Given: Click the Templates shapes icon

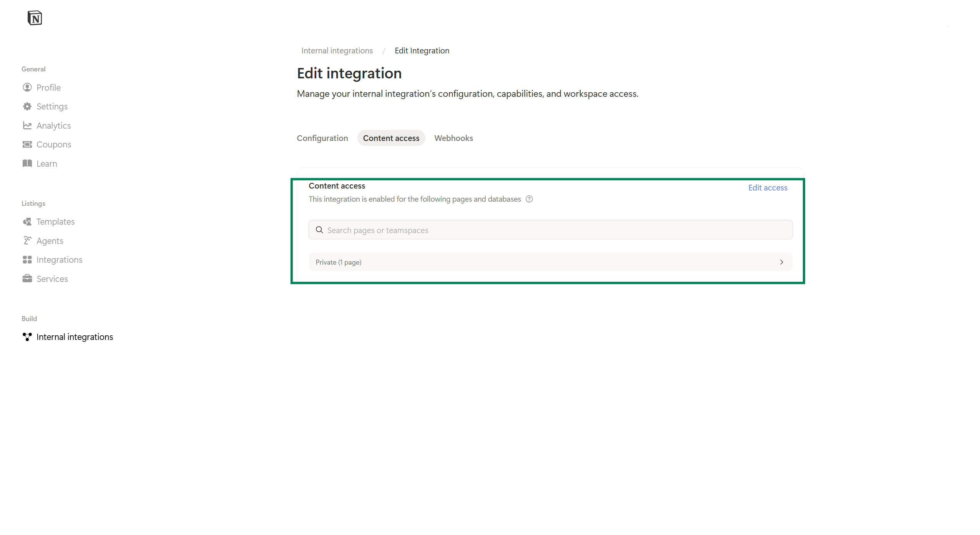Looking at the screenshot, I should pyautogui.click(x=27, y=222).
